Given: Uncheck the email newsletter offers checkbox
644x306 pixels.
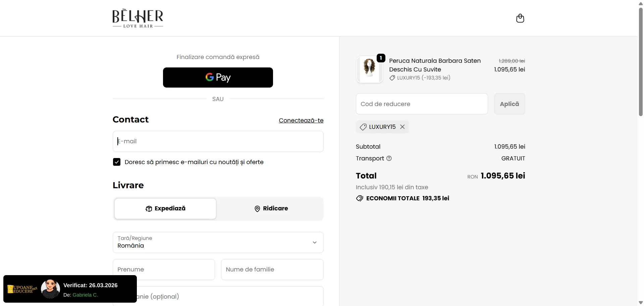Looking at the screenshot, I should [x=117, y=162].
